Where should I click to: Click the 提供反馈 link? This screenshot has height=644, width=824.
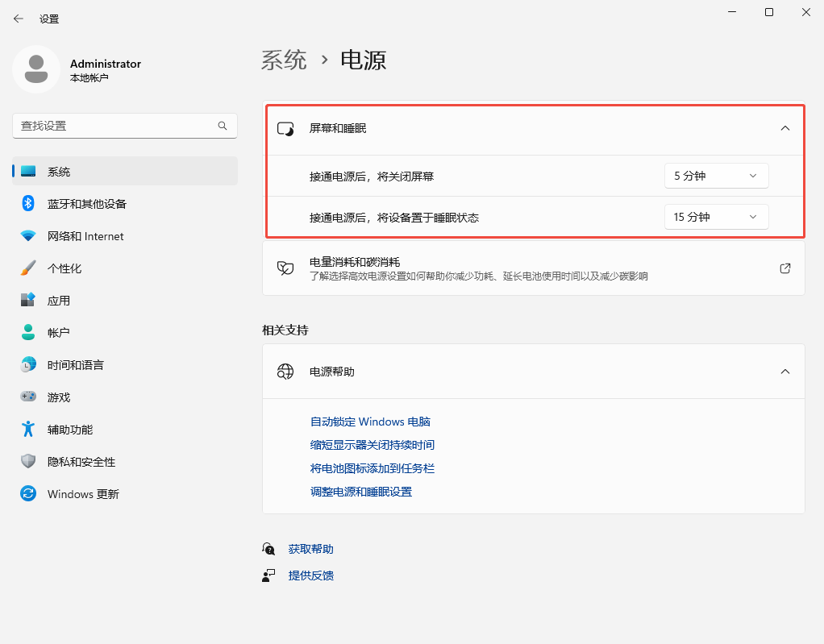310,575
